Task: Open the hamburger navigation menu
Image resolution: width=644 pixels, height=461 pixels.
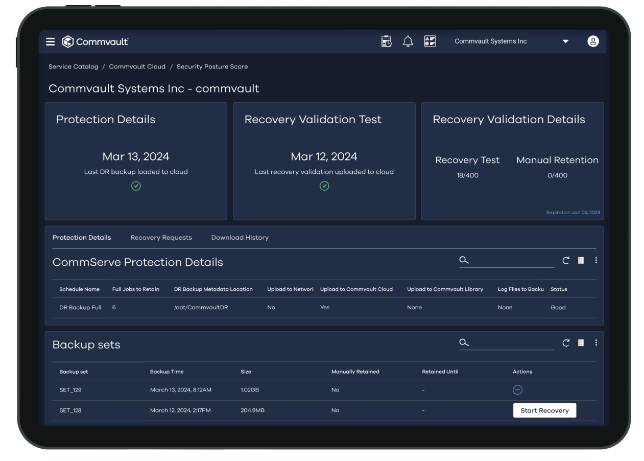Action: 50,42
